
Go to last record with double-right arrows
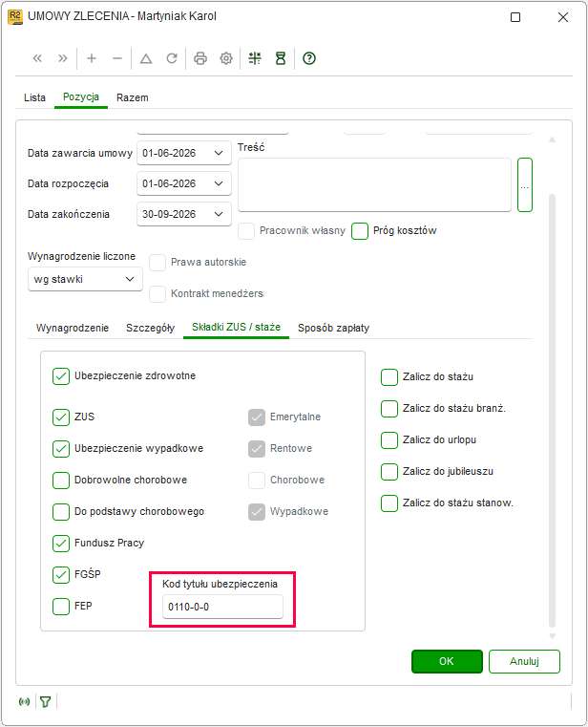pos(63,58)
